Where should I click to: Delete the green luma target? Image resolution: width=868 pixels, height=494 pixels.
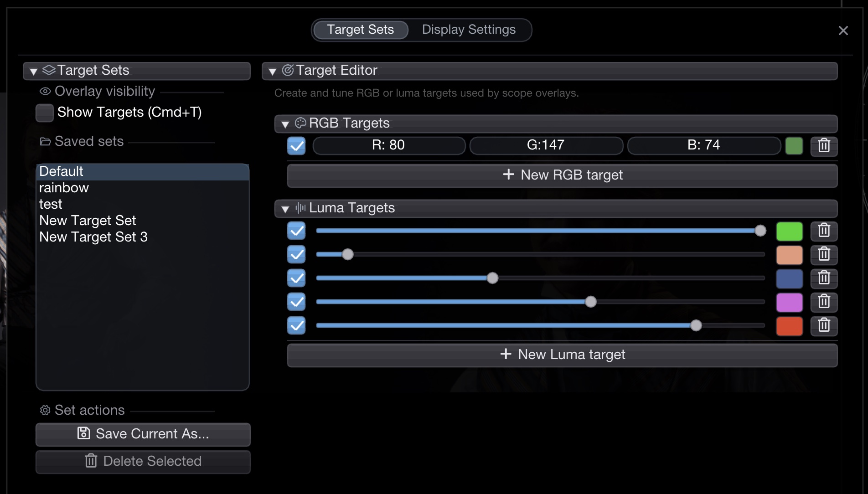[x=823, y=231]
